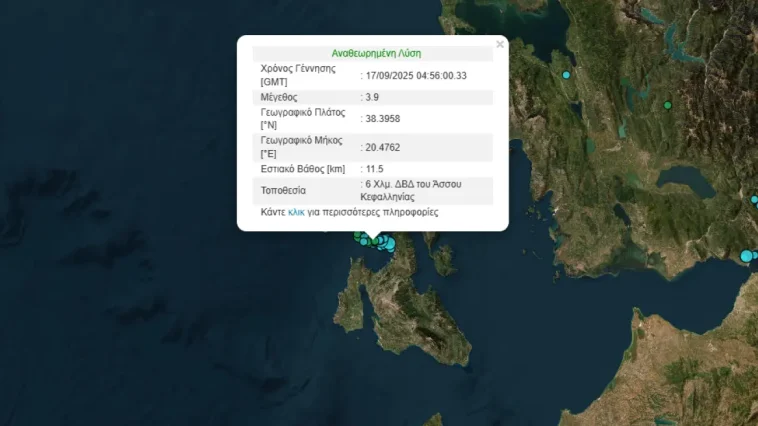Click the location text mentioning Άσσου Κεφαλληνίας
The image size is (758, 426).
424,190
